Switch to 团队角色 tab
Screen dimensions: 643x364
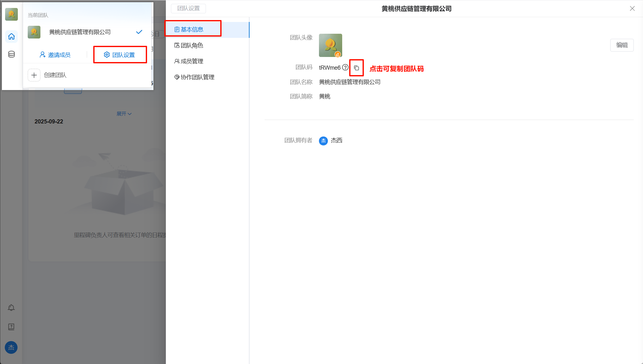click(192, 45)
